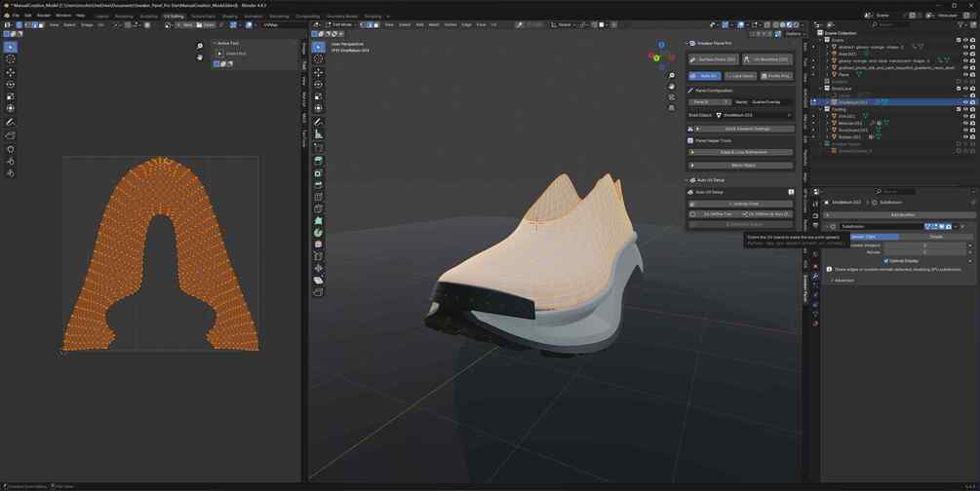
Task: Choose the Annotate tool in the UV editor
Action: (x=11, y=123)
